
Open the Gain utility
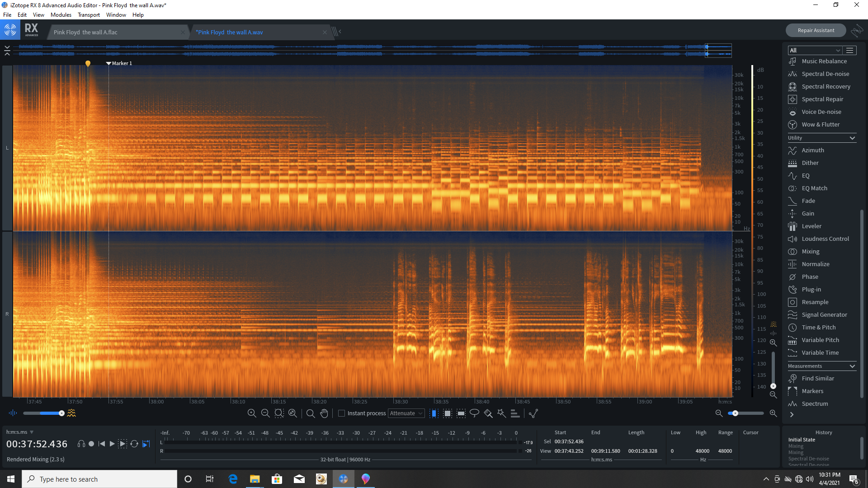tap(801, 214)
